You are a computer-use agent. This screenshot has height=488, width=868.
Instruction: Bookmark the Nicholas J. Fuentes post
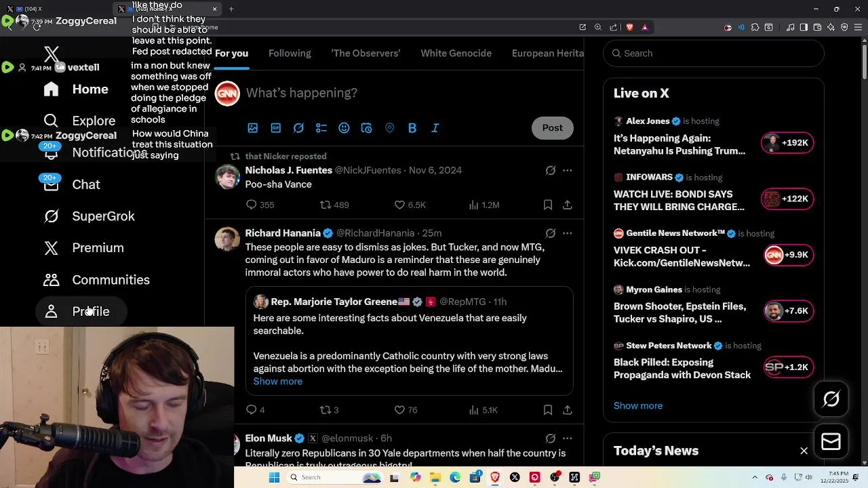pyautogui.click(x=547, y=205)
